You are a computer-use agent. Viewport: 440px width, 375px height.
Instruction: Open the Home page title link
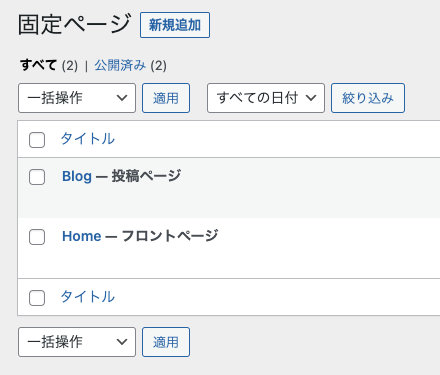[x=82, y=236]
